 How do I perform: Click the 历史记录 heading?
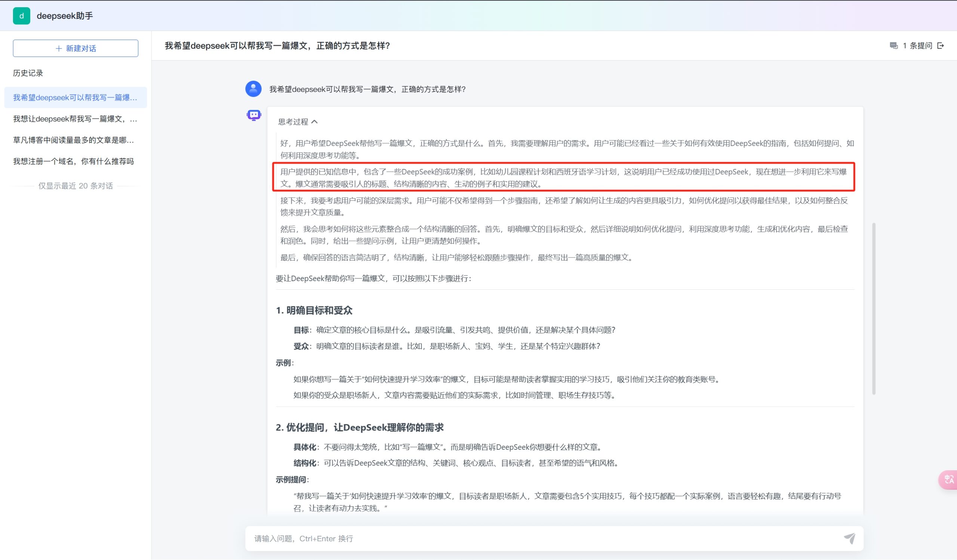coord(28,73)
